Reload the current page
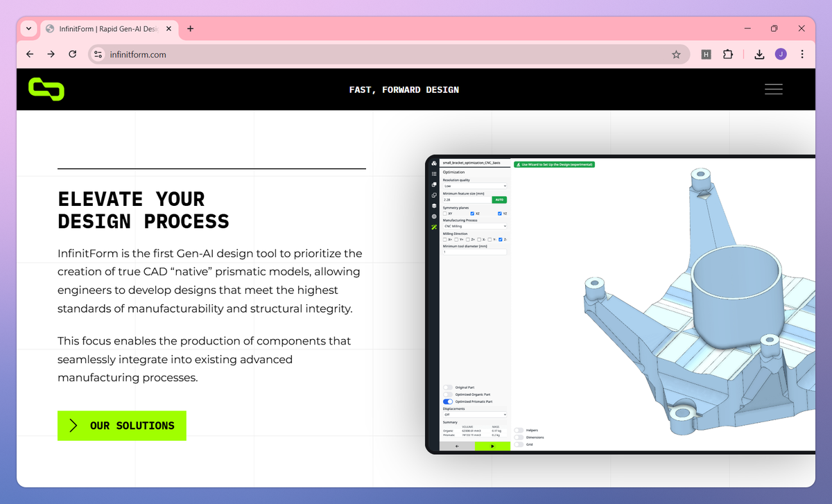832x504 pixels. (x=72, y=54)
